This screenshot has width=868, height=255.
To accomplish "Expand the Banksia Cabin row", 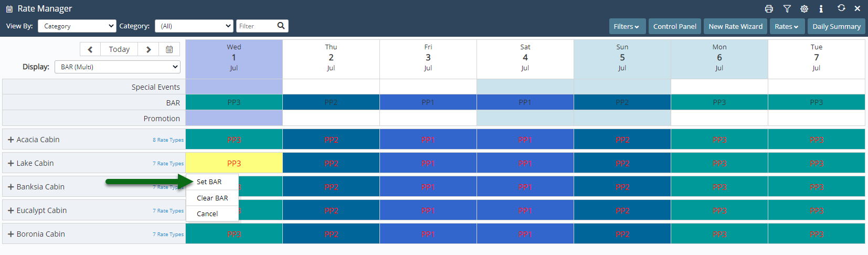I will 10,187.
